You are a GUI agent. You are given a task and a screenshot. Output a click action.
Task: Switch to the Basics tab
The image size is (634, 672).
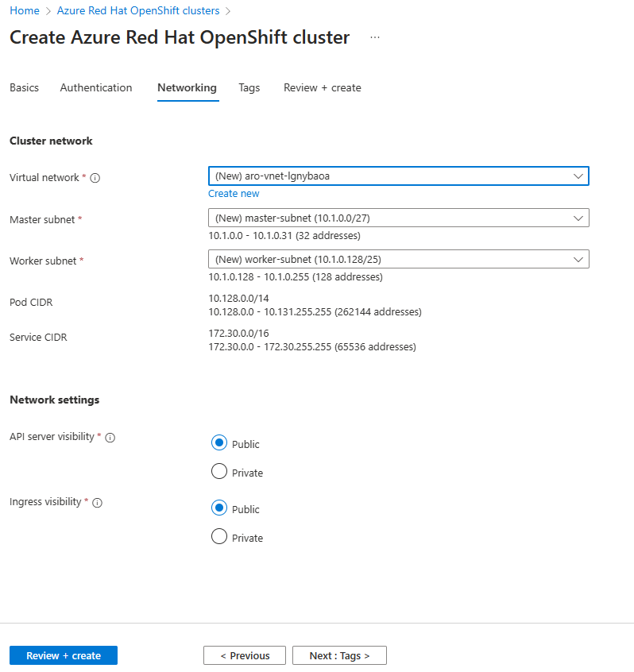pyautogui.click(x=24, y=87)
